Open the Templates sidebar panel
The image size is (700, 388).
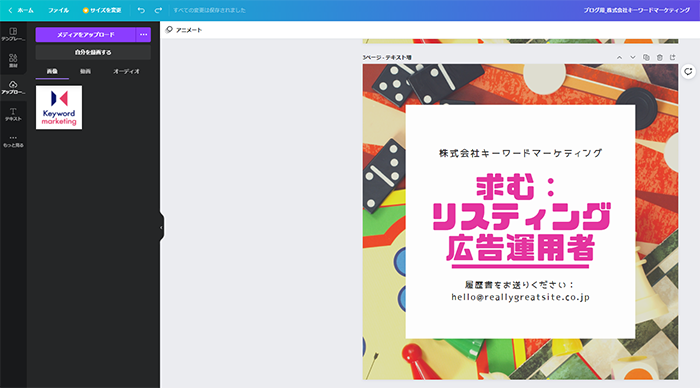point(13,34)
